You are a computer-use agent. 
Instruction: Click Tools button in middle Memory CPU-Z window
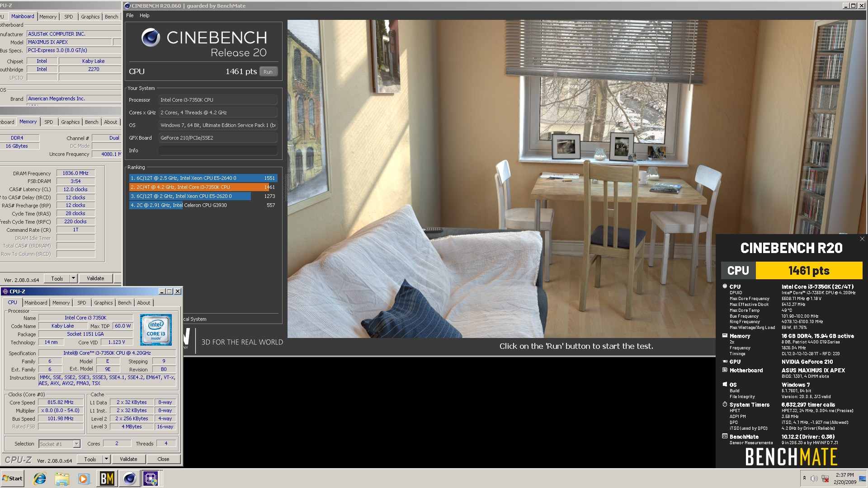pos(57,278)
